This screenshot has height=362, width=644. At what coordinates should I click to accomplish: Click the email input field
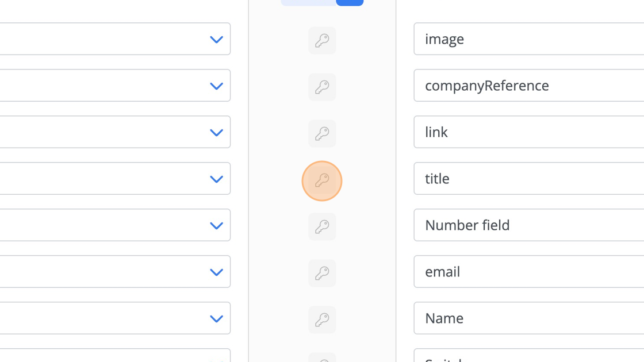click(x=529, y=272)
